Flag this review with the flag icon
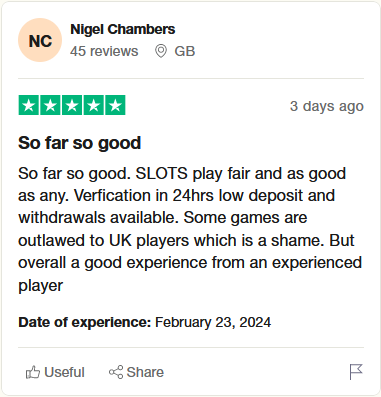This screenshot has width=381, height=397. [356, 372]
